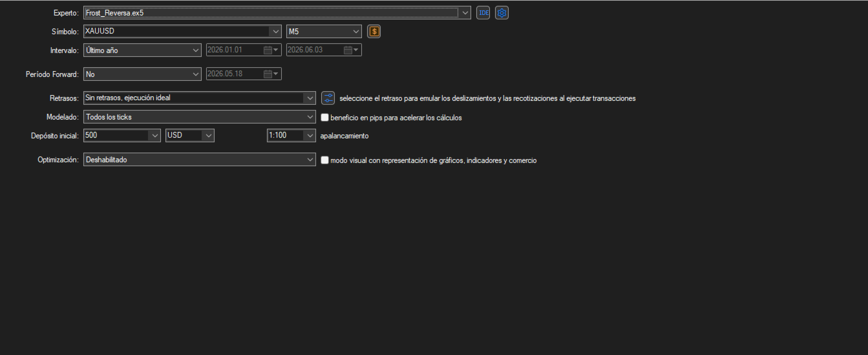Open the Período Forward dropdown
The height and width of the screenshot is (355, 868).
[x=196, y=74]
